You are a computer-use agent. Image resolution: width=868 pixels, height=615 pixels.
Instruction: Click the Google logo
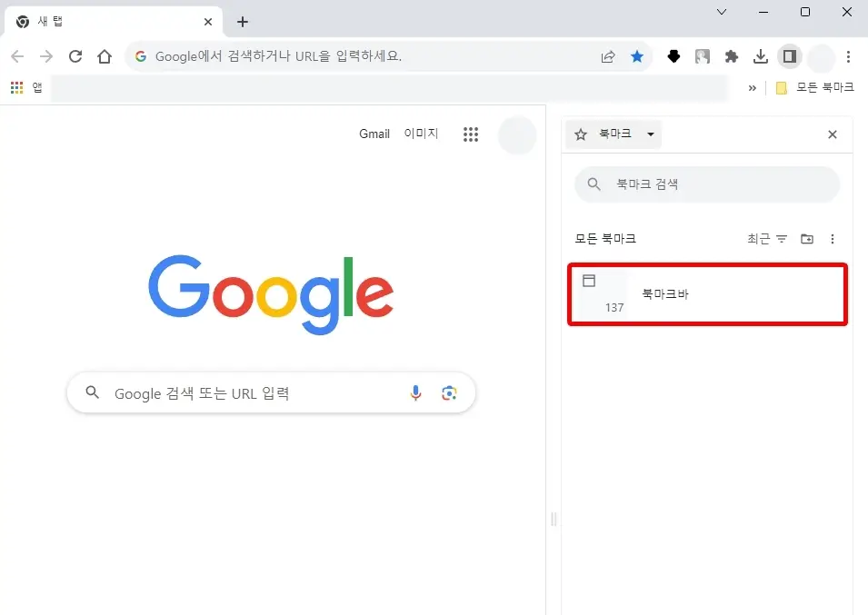(x=271, y=294)
